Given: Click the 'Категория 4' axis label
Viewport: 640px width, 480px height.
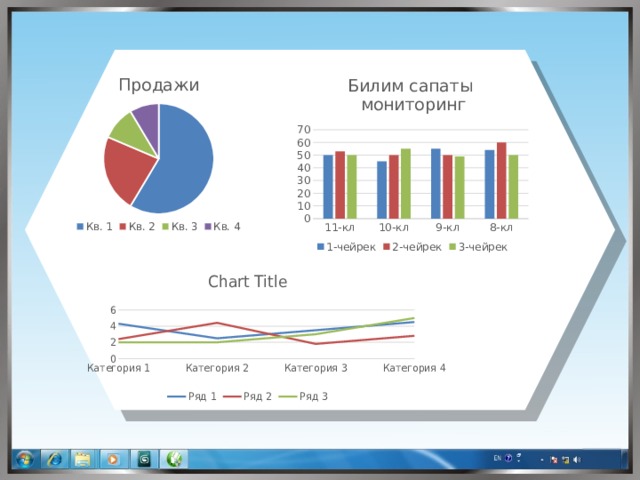Looking at the screenshot, I should point(414,368).
